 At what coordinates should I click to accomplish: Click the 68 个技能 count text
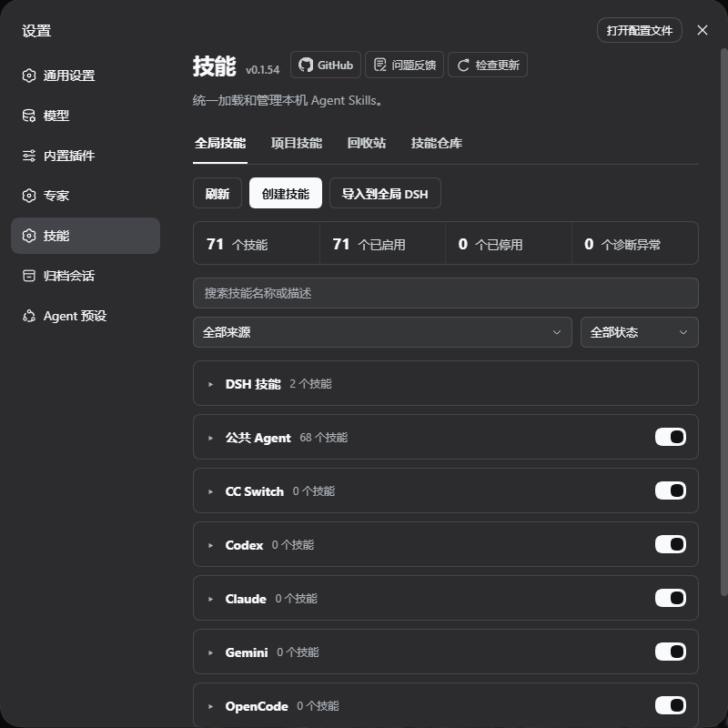click(x=324, y=438)
